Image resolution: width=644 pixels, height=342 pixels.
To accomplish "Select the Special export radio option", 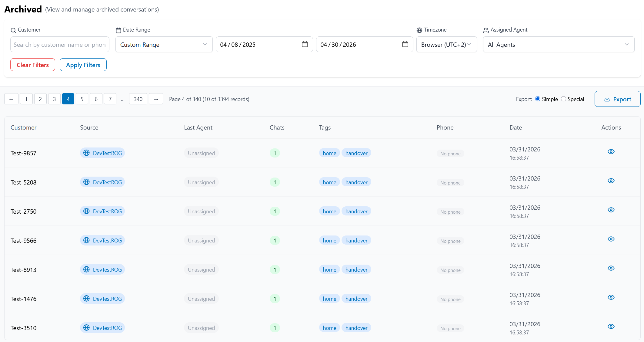I will (563, 99).
